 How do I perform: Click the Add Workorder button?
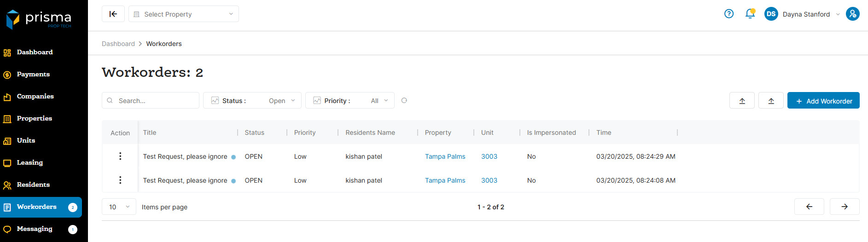[x=823, y=101]
